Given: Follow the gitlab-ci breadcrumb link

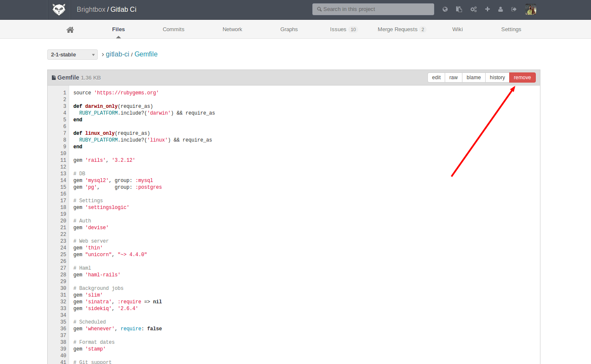Looking at the screenshot, I should tap(117, 54).
